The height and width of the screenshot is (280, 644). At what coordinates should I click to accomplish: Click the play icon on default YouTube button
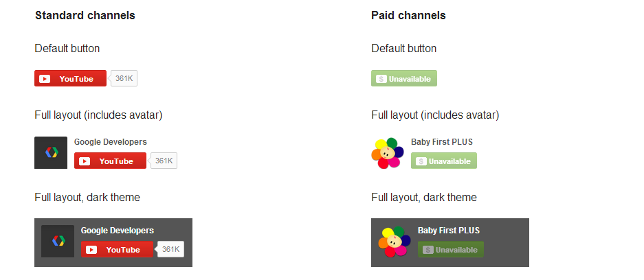45,78
